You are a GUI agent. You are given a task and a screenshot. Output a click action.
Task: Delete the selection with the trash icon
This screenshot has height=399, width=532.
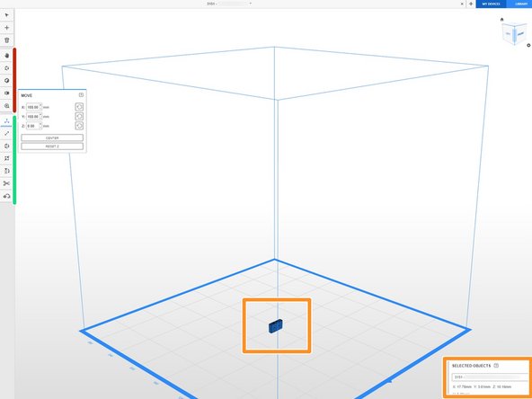click(x=7, y=40)
